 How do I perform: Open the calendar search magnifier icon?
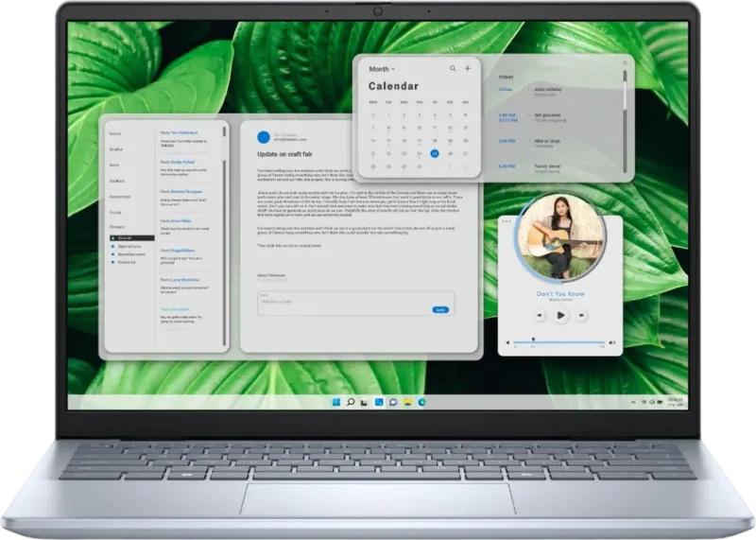(453, 68)
